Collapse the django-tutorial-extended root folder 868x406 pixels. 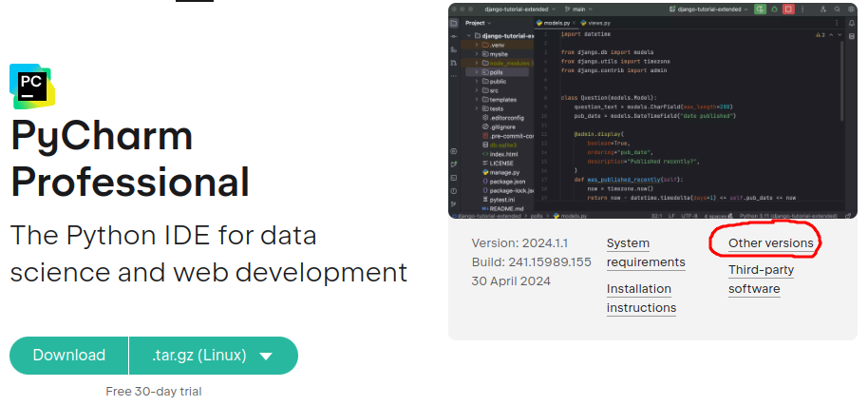(469, 35)
